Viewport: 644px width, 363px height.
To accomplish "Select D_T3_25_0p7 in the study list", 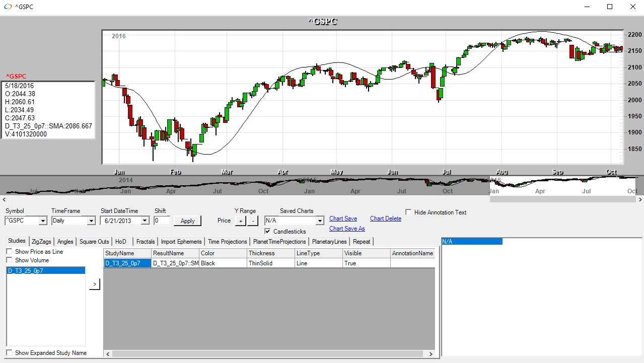I will [x=45, y=271].
